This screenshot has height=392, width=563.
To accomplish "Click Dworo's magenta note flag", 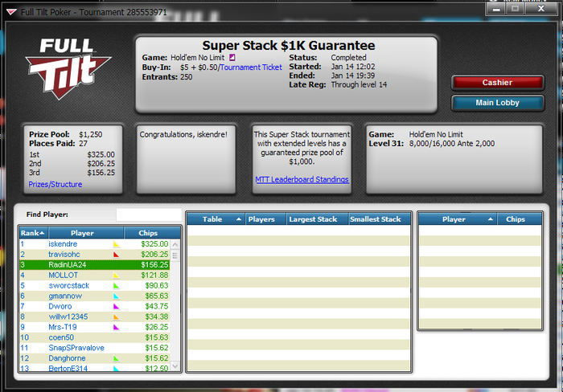I will pyautogui.click(x=117, y=307).
